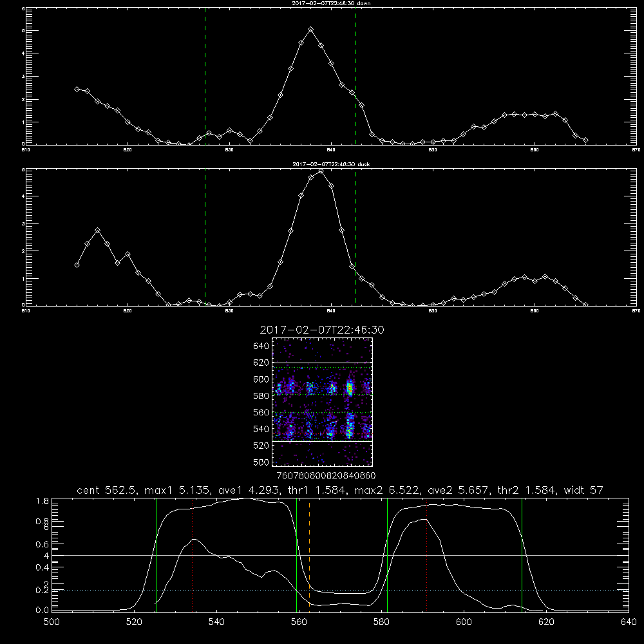
Task: Click the dusk plot title with timestamp
Action: [x=331, y=164]
